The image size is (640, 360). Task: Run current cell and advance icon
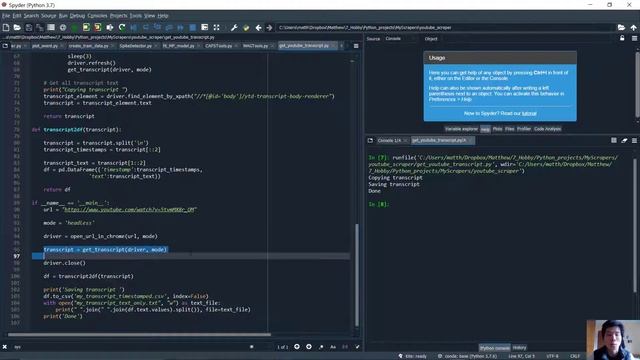[98, 27]
